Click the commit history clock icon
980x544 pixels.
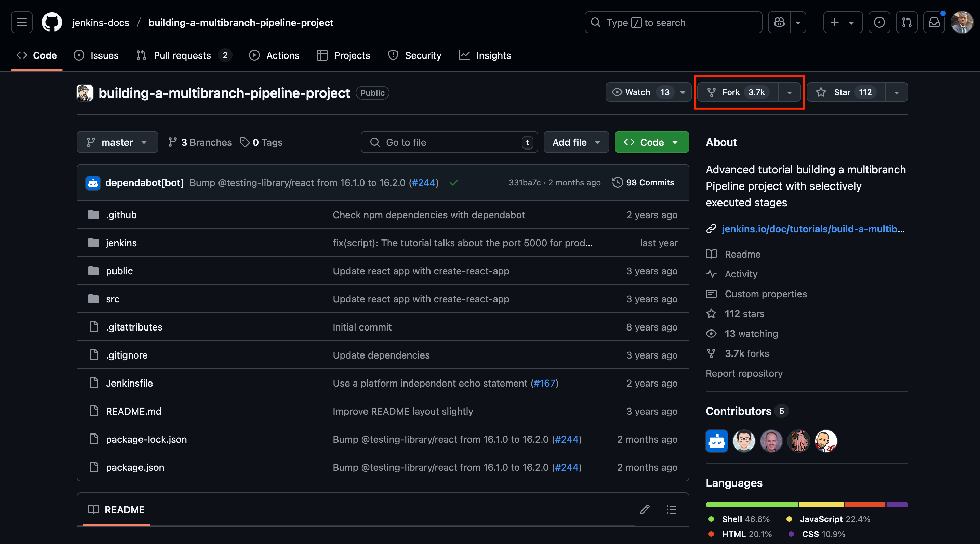[x=618, y=182]
